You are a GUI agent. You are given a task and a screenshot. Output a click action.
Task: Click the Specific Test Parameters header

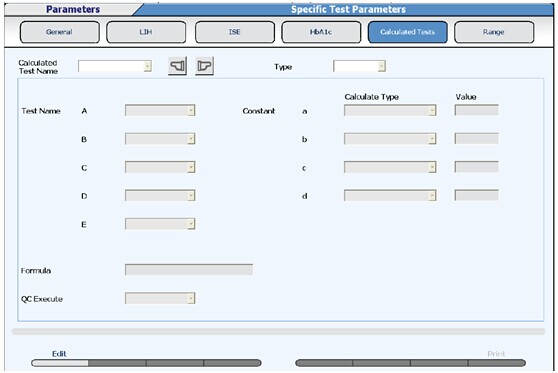348,9
